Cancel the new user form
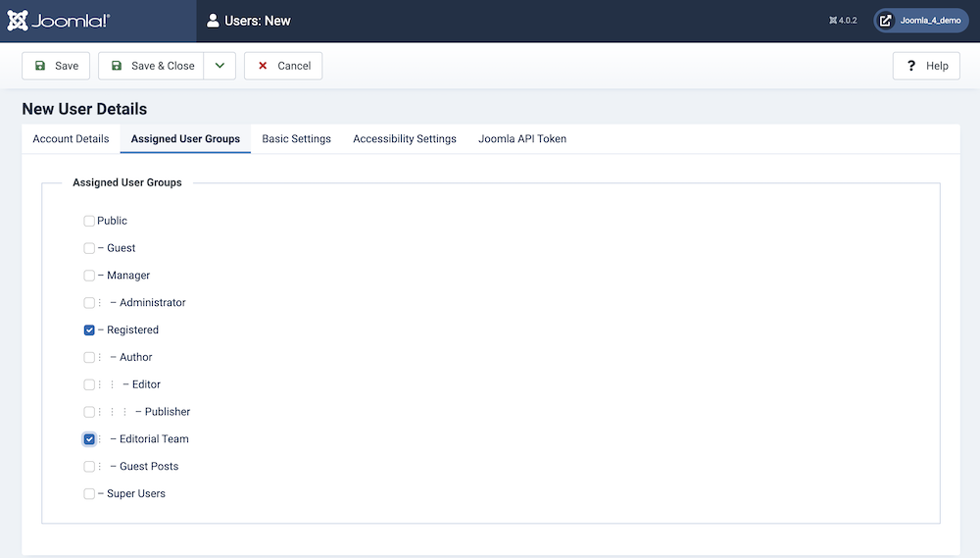The height and width of the screenshot is (558, 980). (x=283, y=66)
